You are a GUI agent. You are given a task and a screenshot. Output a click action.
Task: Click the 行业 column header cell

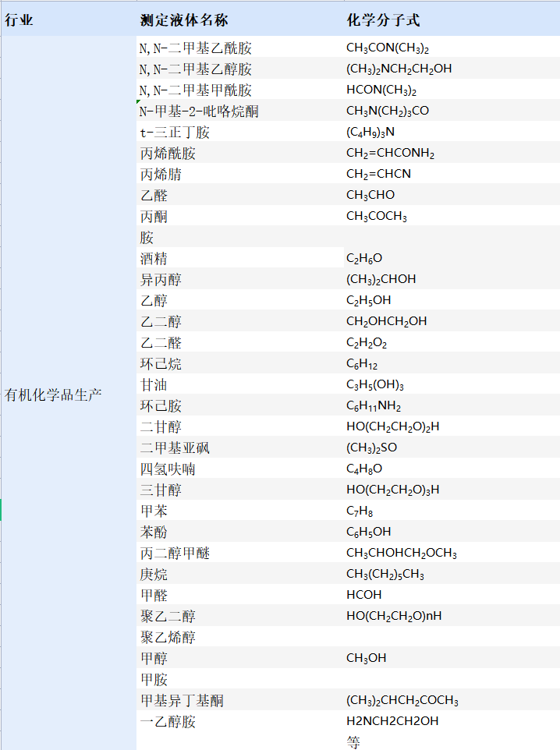pos(67,20)
